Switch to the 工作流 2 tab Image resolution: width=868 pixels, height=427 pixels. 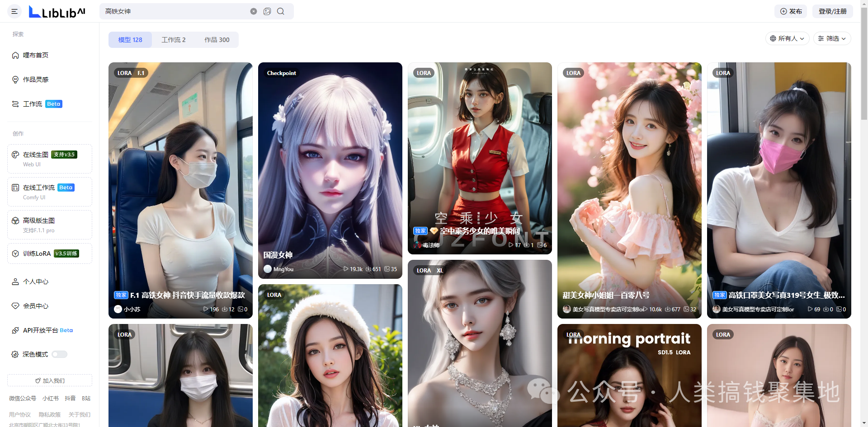[x=174, y=40]
